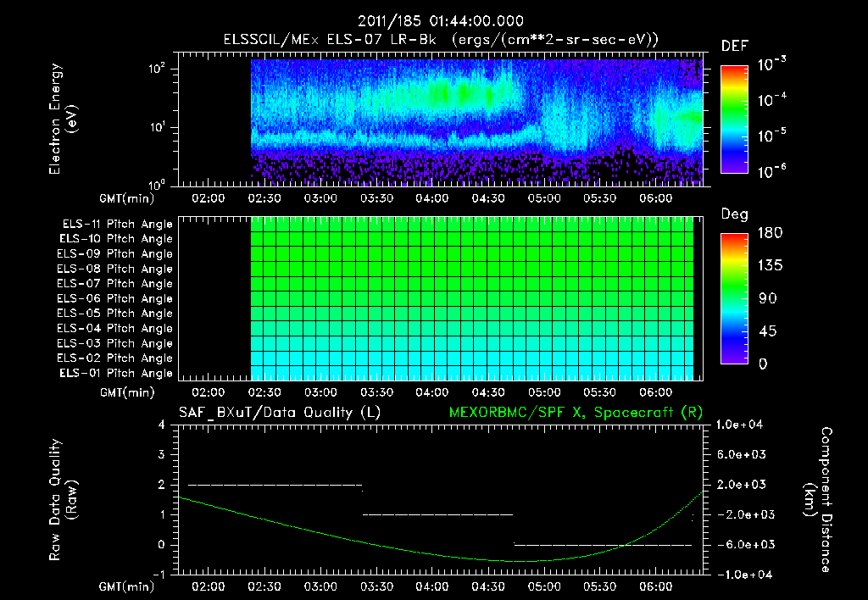Click the DEF color bar scale

pos(735,119)
